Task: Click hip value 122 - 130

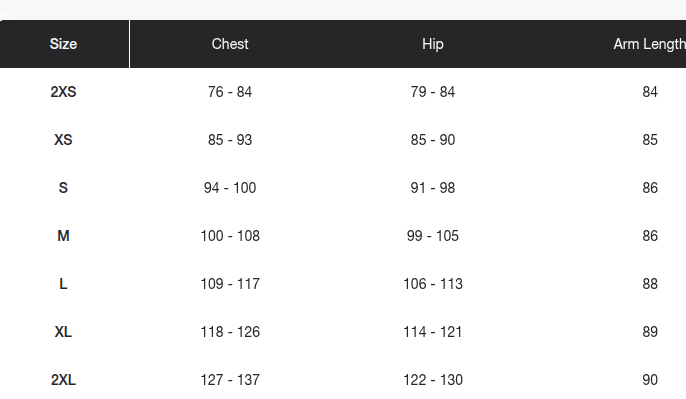Action: click(x=433, y=380)
